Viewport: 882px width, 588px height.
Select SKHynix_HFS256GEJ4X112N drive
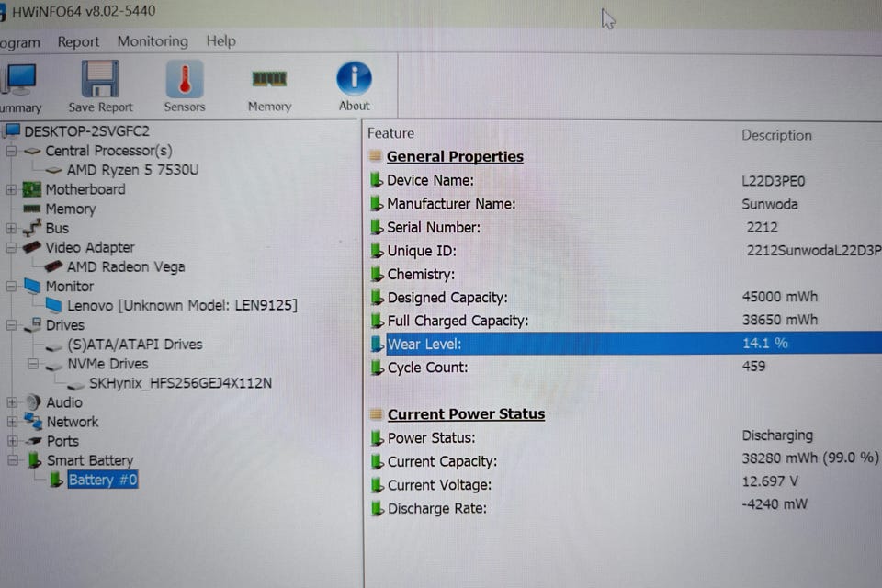(x=181, y=383)
